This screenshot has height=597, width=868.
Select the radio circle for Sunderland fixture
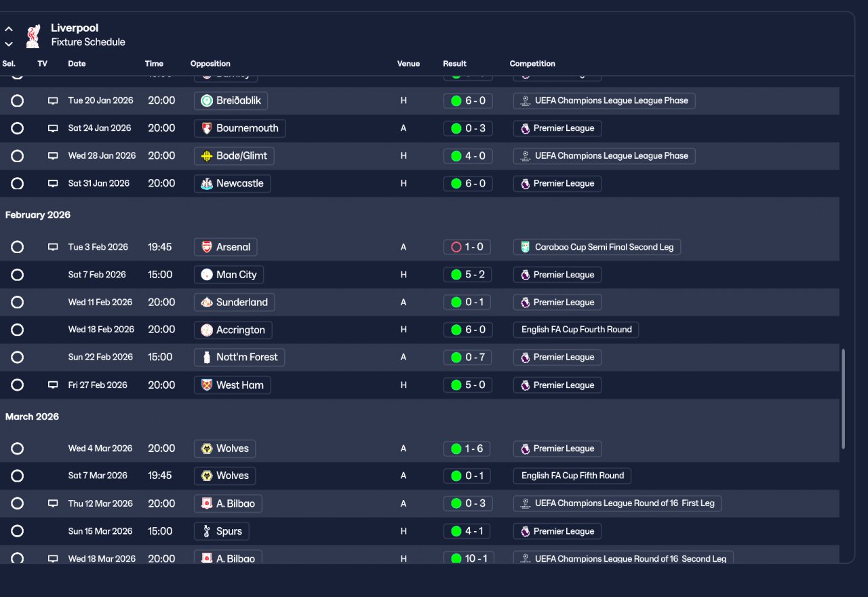18,302
